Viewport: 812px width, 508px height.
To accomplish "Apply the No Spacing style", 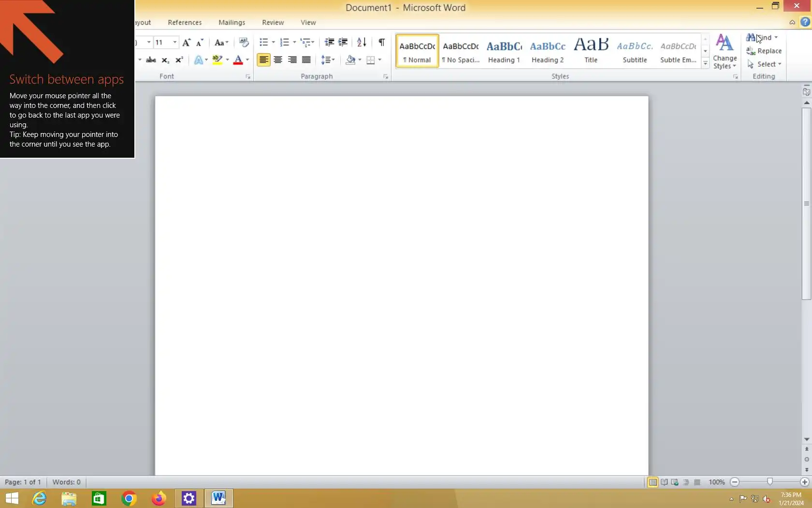I will tap(461, 51).
